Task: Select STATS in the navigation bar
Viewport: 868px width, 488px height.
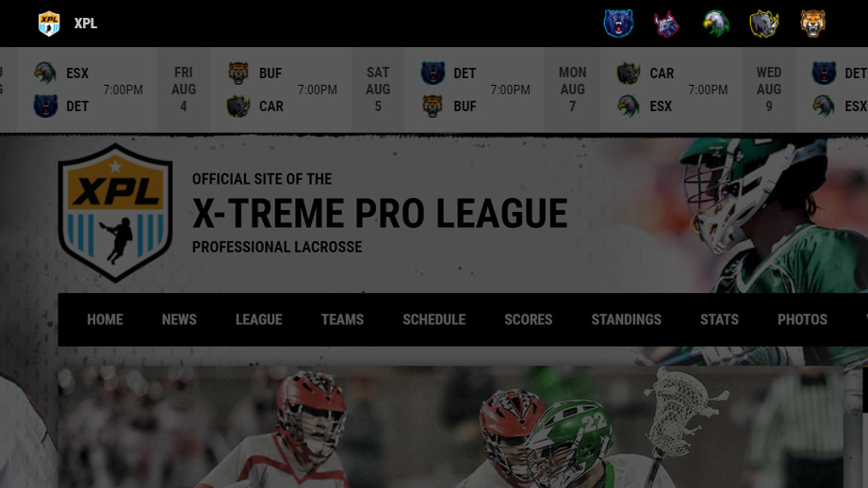Action: [719, 319]
